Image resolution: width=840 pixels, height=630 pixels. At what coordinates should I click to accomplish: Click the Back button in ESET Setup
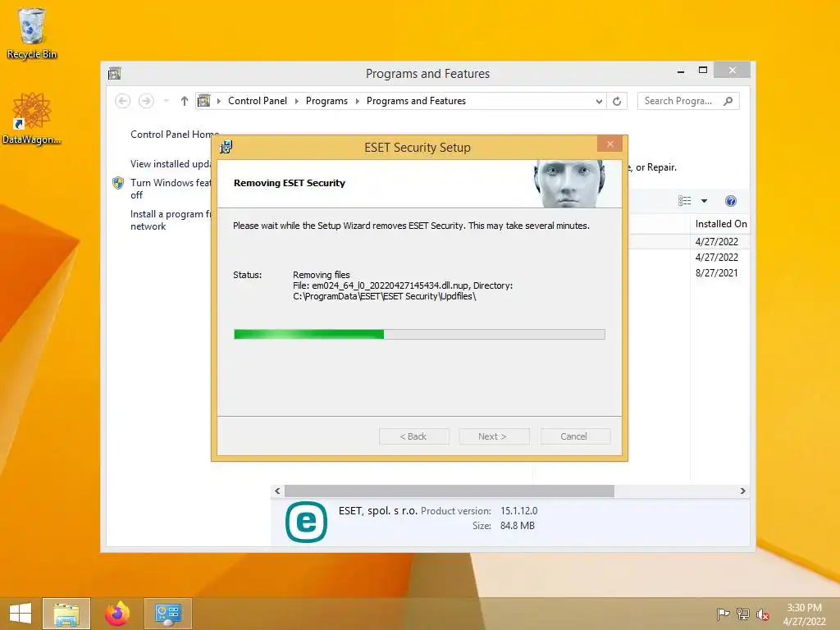pos(413,436)
